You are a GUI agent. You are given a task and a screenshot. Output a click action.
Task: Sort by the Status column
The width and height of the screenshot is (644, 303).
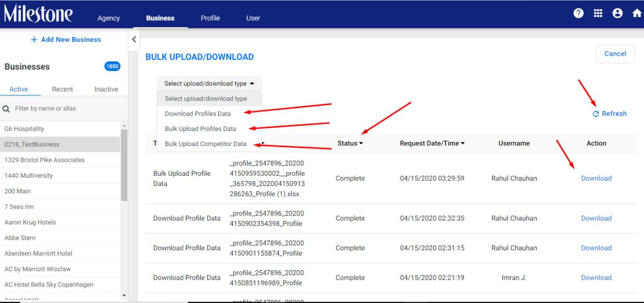pyautogui.click(x=350, y=144)
